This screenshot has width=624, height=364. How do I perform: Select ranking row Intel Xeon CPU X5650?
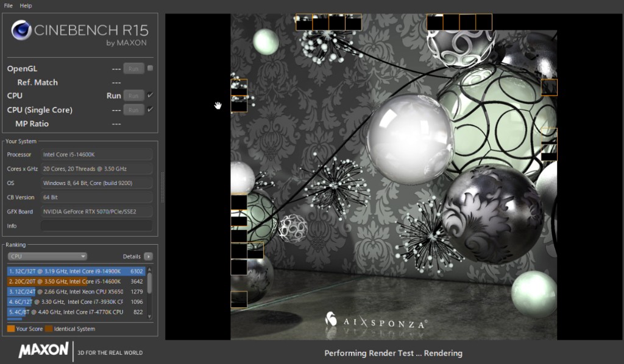tap(76, 292)
